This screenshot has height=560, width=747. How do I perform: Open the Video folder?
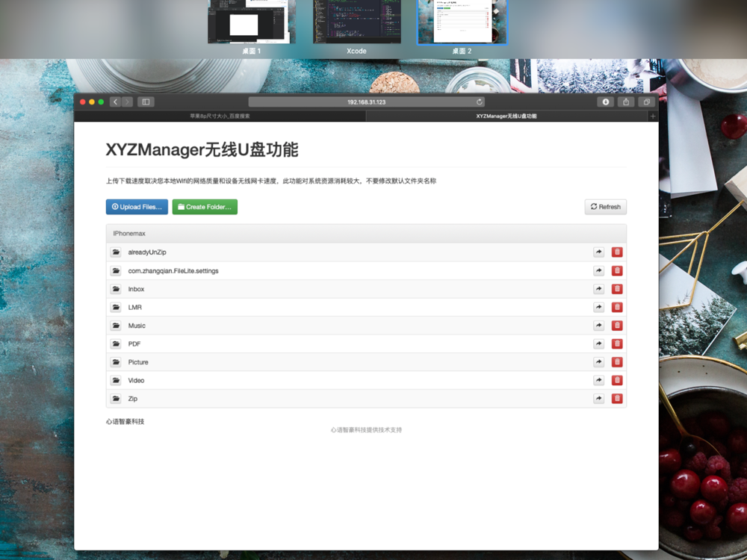(136, 380)
